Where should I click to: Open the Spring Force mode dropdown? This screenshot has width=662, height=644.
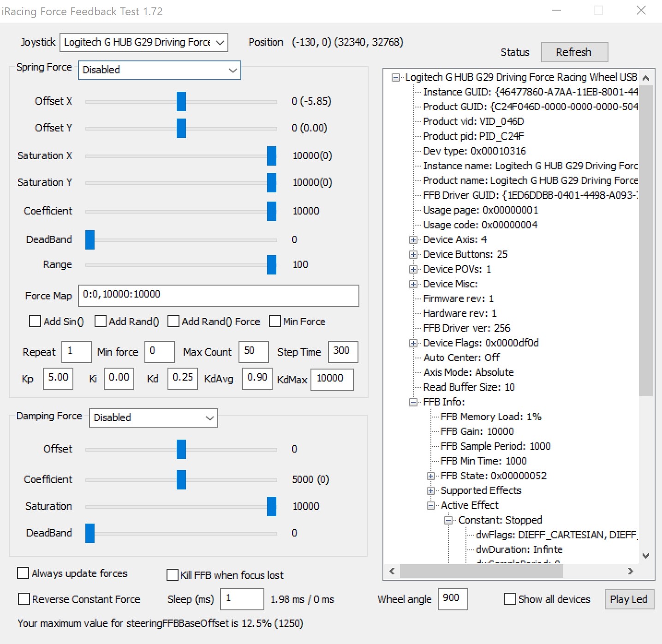[x=160, y=70]
